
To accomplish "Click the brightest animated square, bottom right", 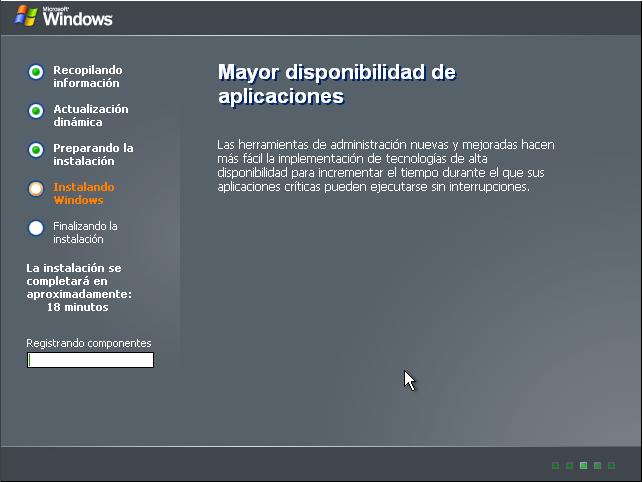I will coord(583,465).
